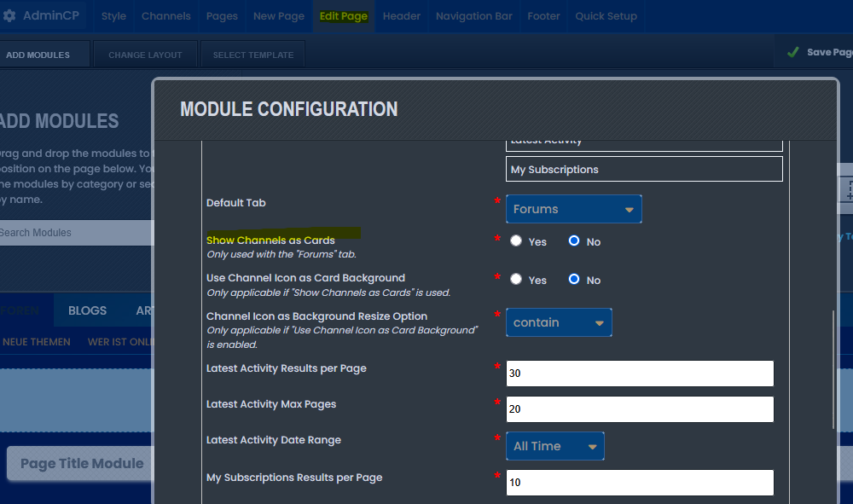Open the Channels menu
The image size is (853, 504).
pos(166,16)
